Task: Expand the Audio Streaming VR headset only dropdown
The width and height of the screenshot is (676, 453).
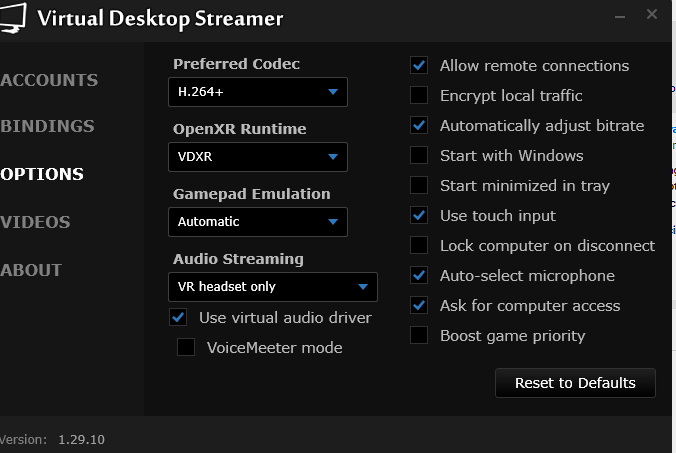Action: (273, 287)
